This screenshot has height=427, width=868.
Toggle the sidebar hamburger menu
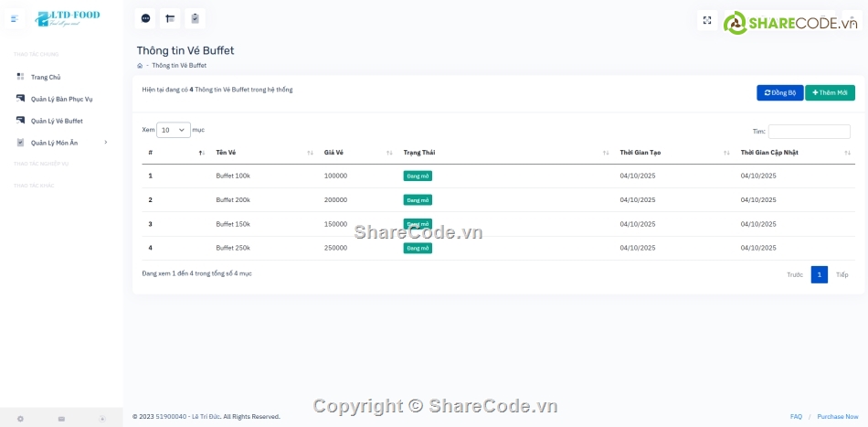click(x=14, y=18)
